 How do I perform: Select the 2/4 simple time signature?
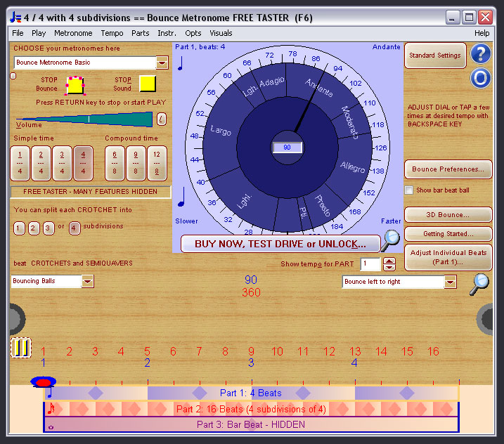pos(41,163)
